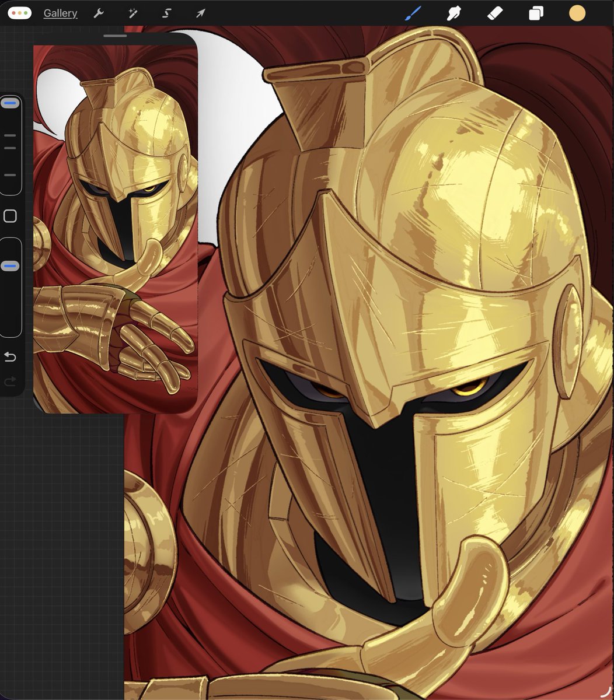614x700 pixels.
Task: Open the Layers panel
Action: [x=536, y=13]
